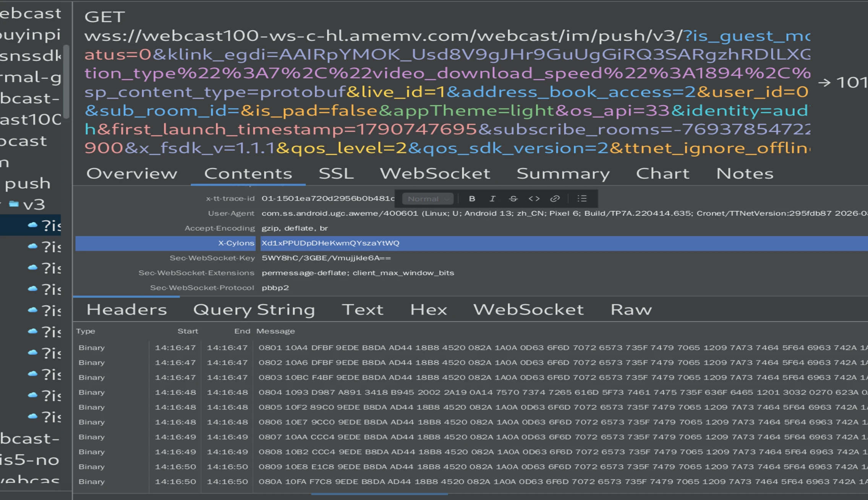The height and width of the screenshot is (500, 868).
Task: Click the Sec-WebSocket-Protocol value pbbp2
Action: 275,288
